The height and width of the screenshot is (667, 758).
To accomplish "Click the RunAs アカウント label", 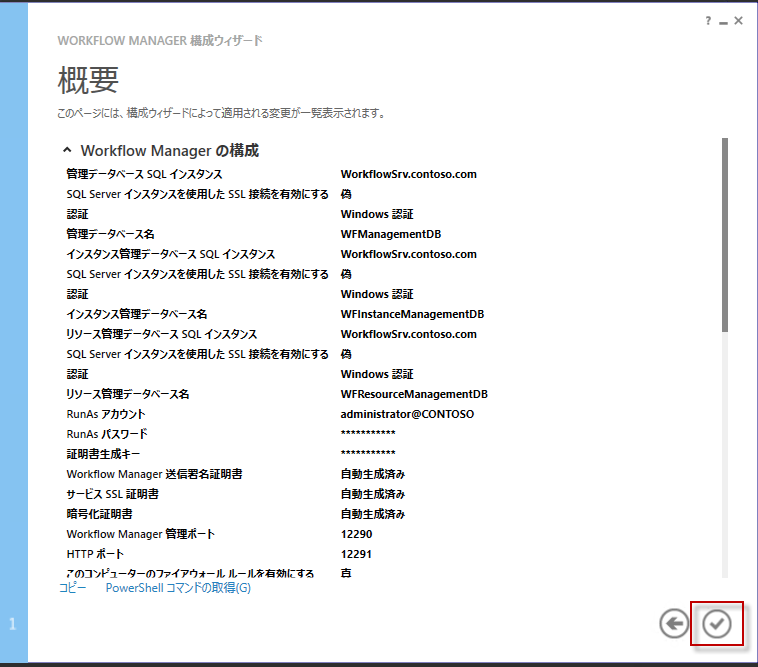I will [x=105, y=414].
